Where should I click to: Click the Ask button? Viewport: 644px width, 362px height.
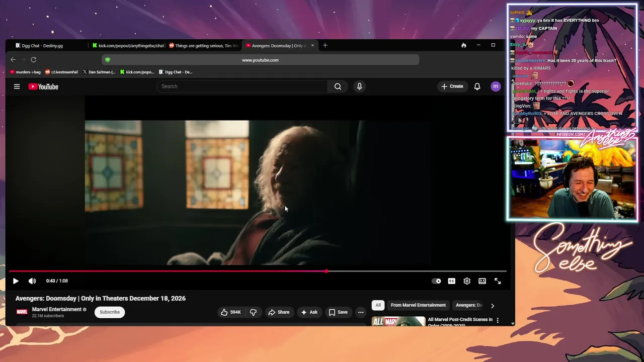pos(309,312)
